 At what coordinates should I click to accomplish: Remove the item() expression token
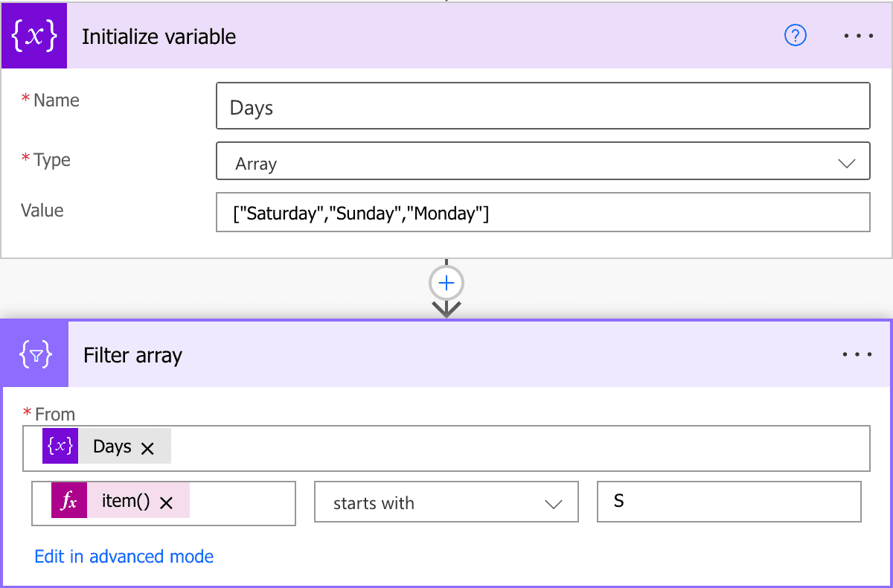click(166, 503)
